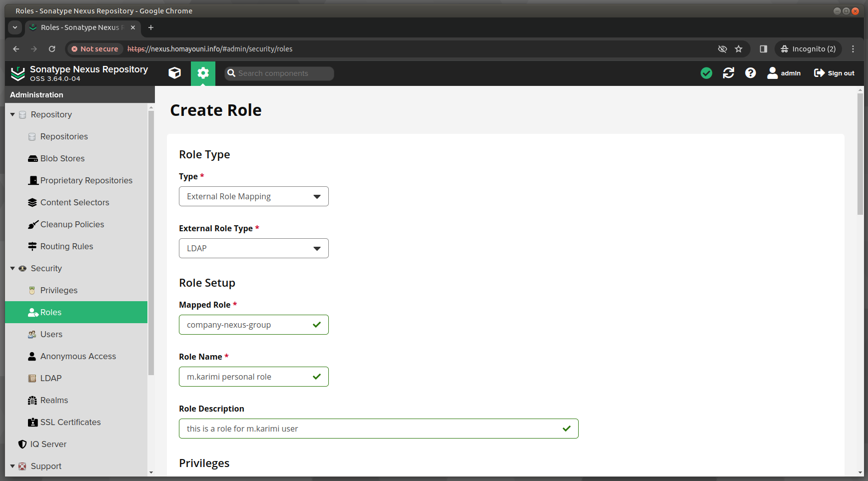
Task: Click the Realms icon
Action: pos(32,401)
